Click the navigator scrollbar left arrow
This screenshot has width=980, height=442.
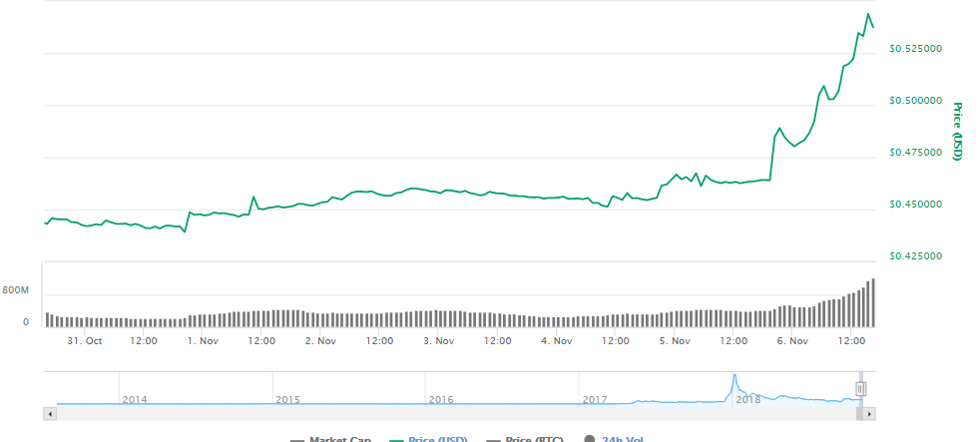point(49,413)
